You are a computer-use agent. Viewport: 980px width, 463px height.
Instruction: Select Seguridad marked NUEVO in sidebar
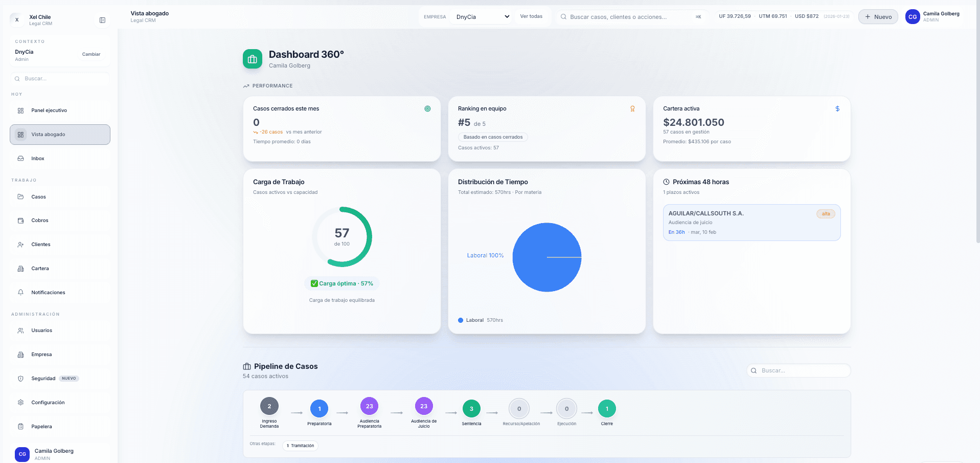43,378
